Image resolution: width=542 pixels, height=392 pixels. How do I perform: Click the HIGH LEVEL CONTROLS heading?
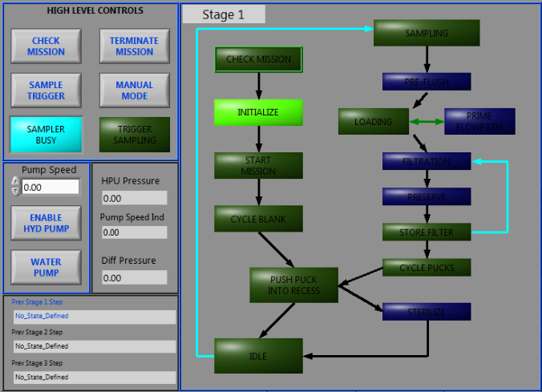[95, 10]
